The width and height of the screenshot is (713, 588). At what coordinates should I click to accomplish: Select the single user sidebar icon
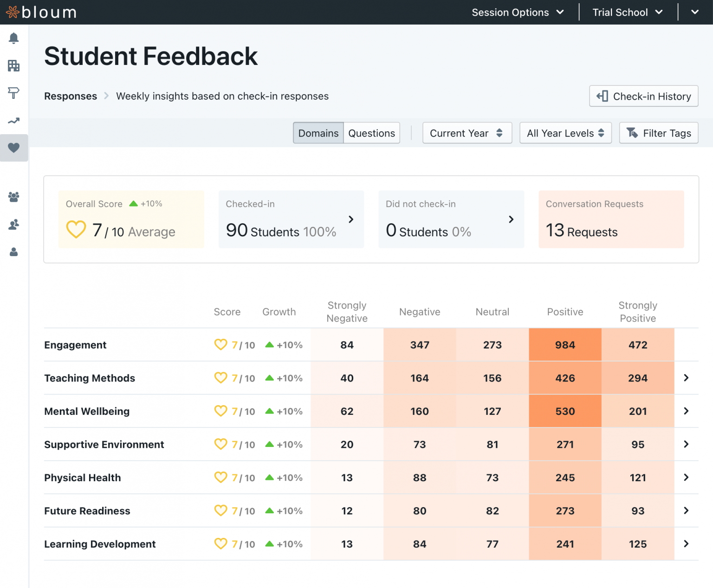pos(14,252)
